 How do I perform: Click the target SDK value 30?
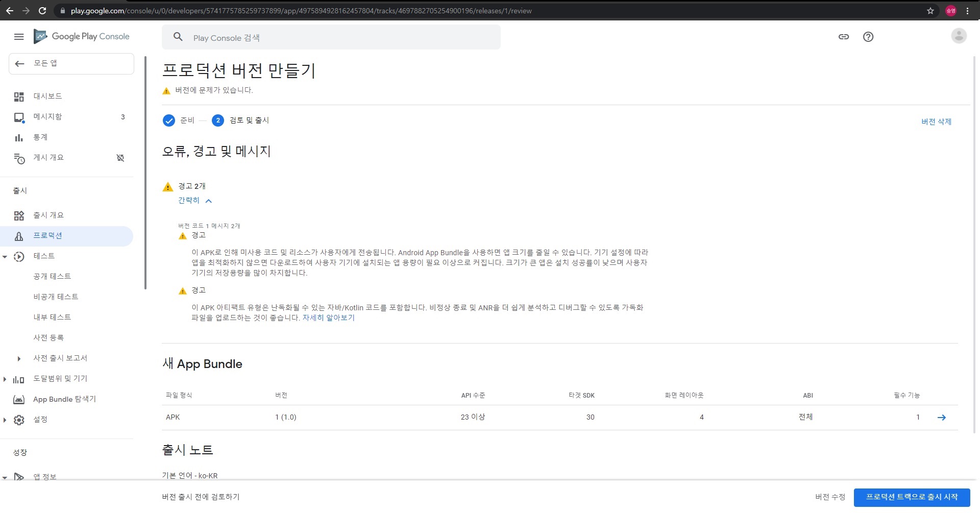(x=590, y=418)
